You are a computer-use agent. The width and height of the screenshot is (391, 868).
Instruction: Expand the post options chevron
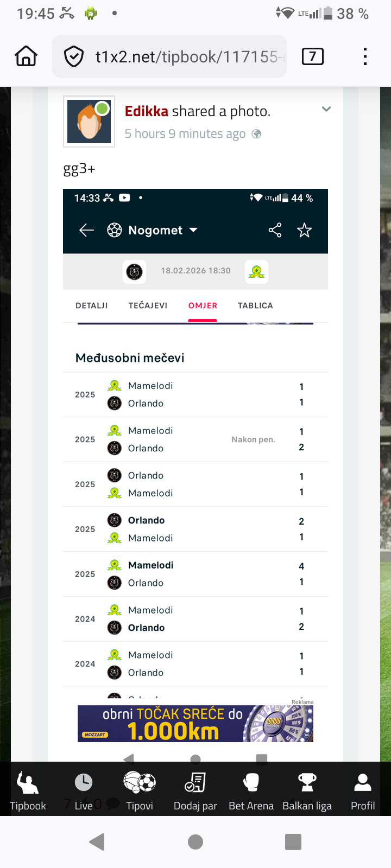326,109
